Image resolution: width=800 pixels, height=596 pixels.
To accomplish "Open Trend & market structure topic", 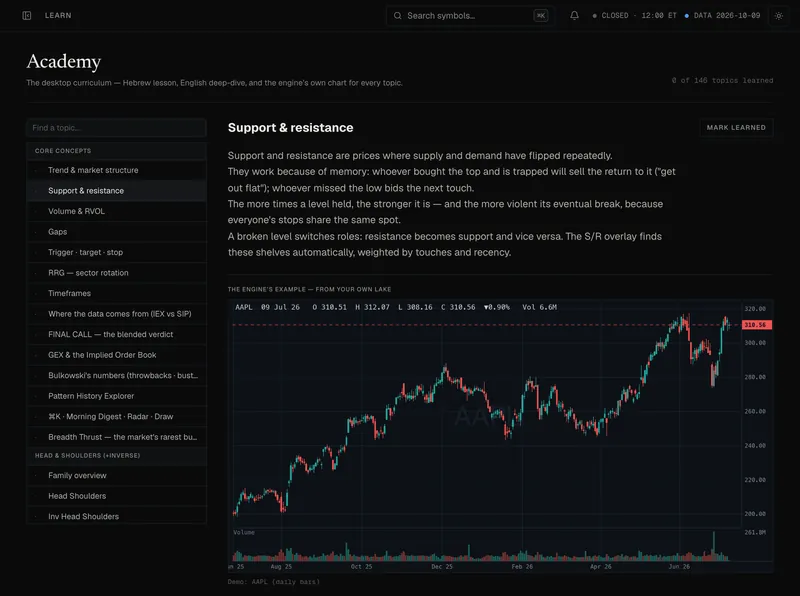I will point(116,170).
